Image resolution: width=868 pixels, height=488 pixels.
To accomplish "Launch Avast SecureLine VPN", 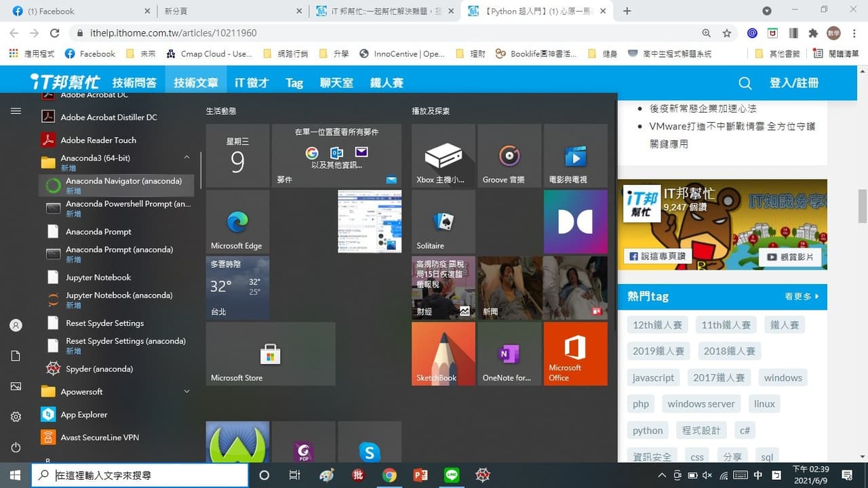I will click(x=117, y=437).
